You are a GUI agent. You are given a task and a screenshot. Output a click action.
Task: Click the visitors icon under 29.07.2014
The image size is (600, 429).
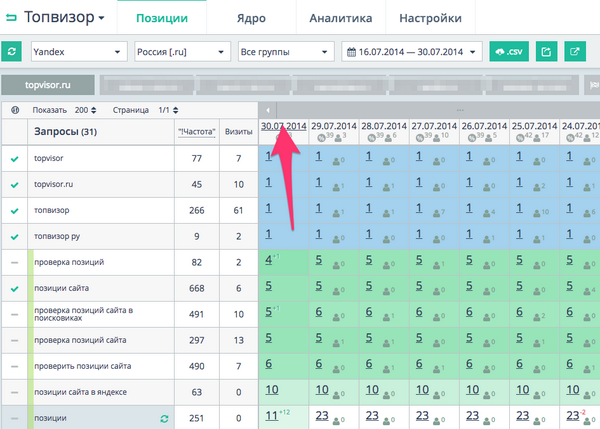coord(338,138)
